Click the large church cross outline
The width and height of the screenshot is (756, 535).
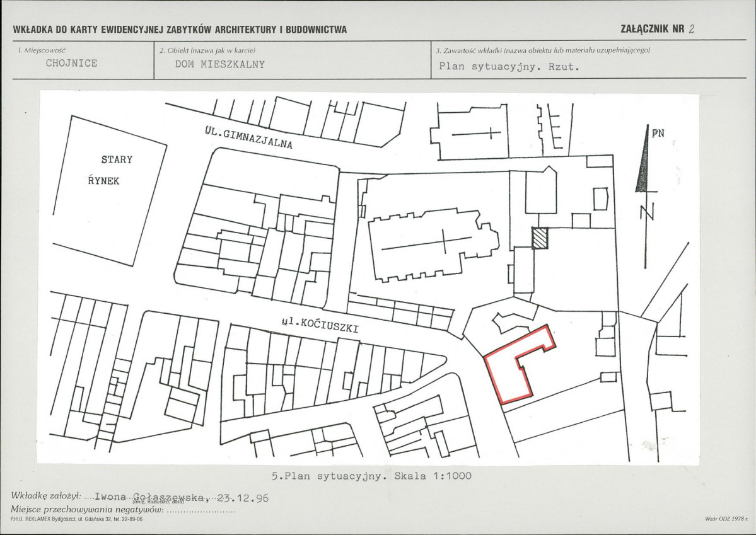tap(433, 244)
